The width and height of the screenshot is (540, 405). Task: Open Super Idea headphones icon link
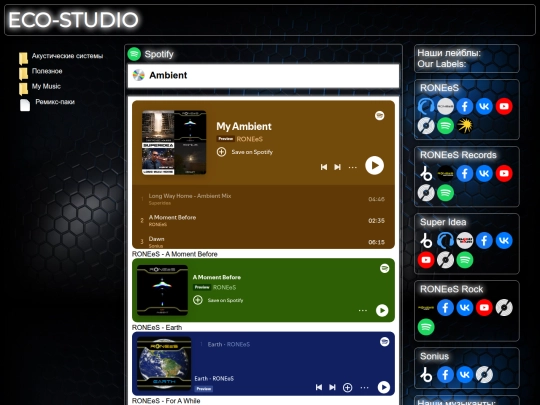pyautogui.click(x=445, y=241)
